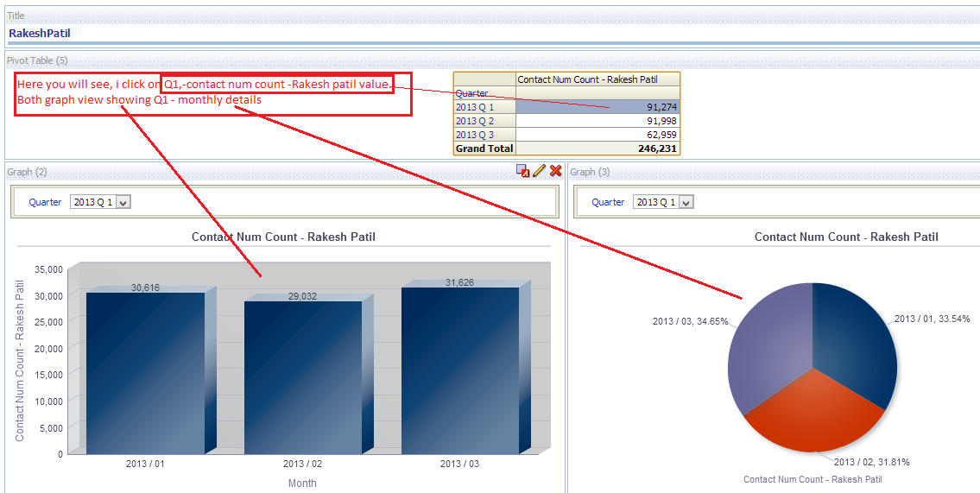
Task: Click the RakeshPatil title text
Action: click(40, 33)
